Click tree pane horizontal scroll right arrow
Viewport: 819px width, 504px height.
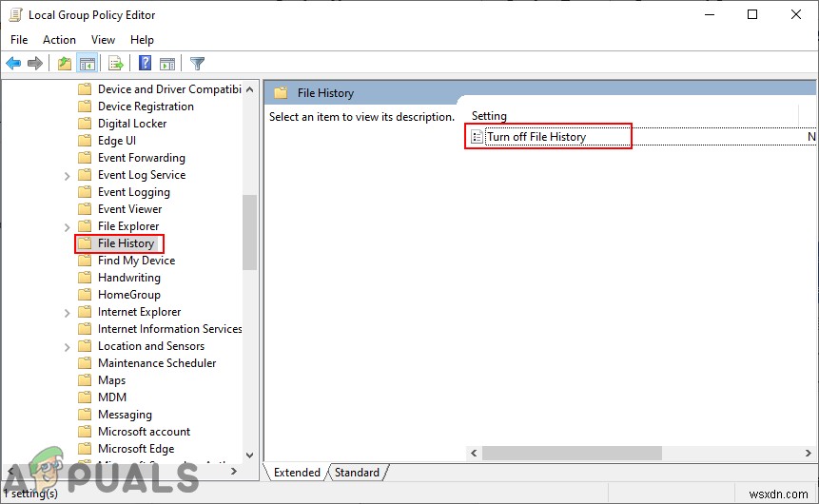(234, 471)
